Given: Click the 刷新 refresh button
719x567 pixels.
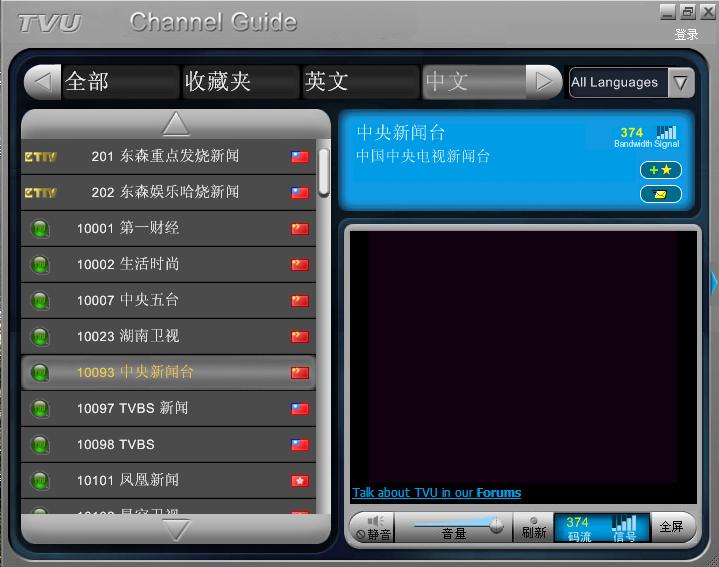Looking at the screenshot, I should [x=533, y=528].
